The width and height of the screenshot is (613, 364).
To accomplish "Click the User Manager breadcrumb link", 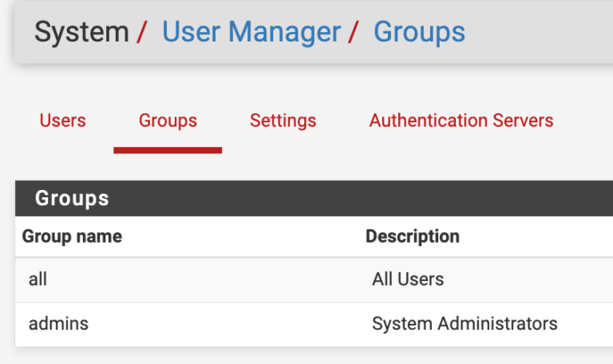I will pos(251,32).
